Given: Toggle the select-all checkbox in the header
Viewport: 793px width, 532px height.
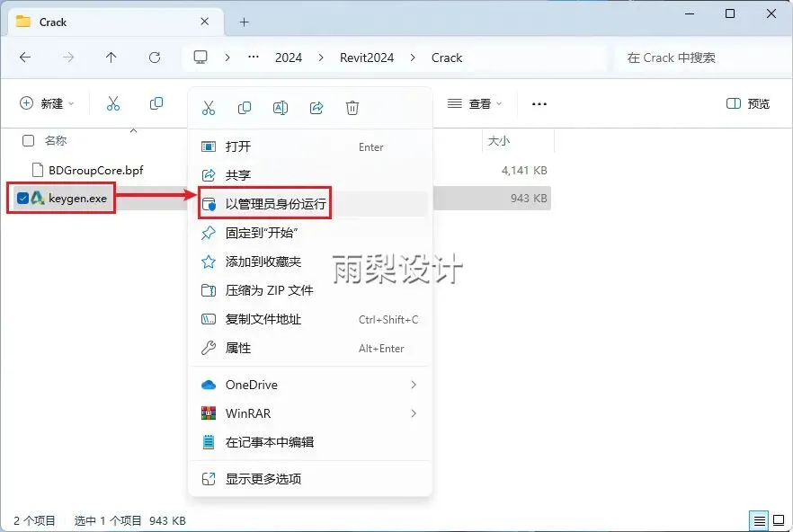Looking at the screenshot, I should coord(29,140).
